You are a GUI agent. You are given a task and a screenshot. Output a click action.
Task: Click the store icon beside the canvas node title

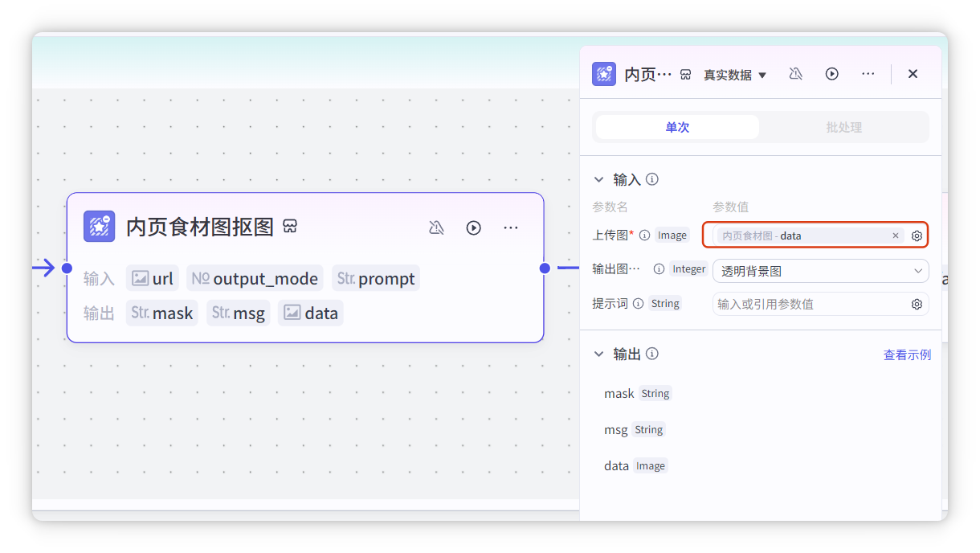click(x=291, y=227)
